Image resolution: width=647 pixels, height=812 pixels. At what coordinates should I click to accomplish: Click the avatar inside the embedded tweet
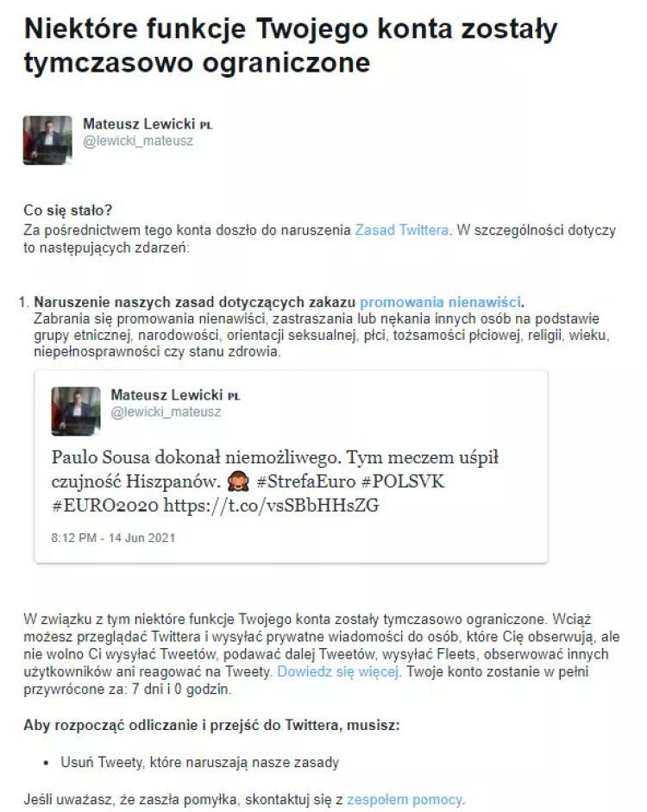[76, 412]
